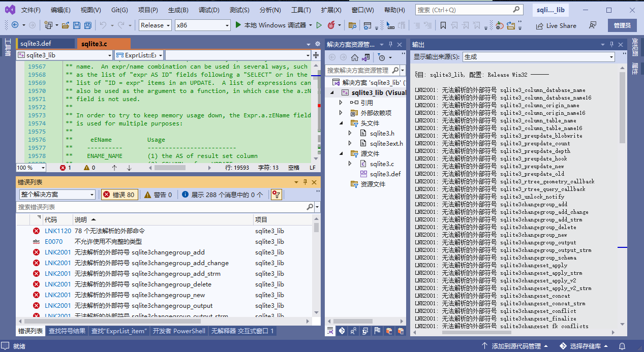Click the build-only filter icon in error list

(x=276, y=195)
